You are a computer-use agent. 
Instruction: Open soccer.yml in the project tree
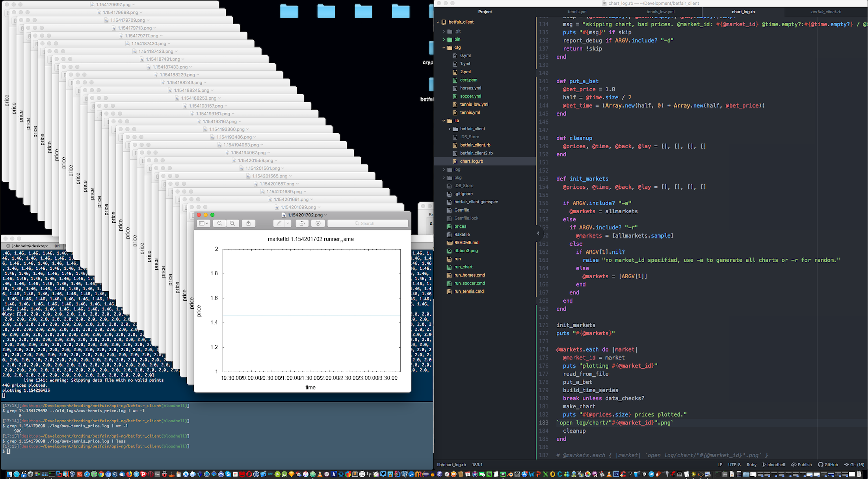[x=470, y=96]
